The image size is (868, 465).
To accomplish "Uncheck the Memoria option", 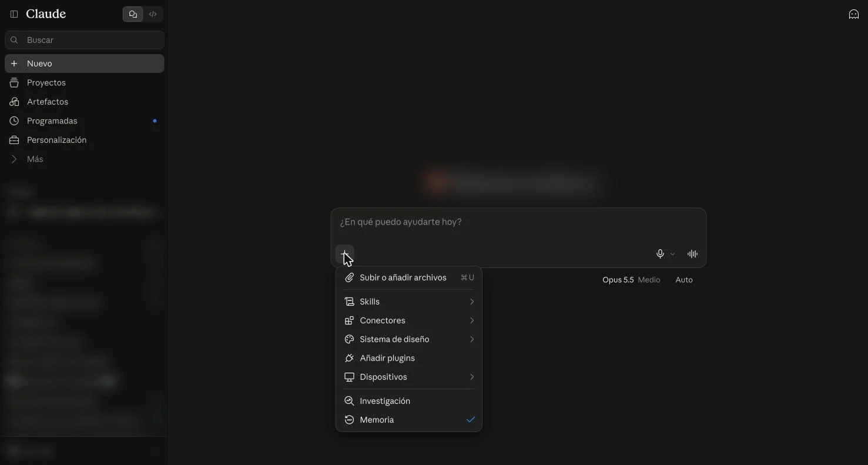I will click(x=409, y=420).
